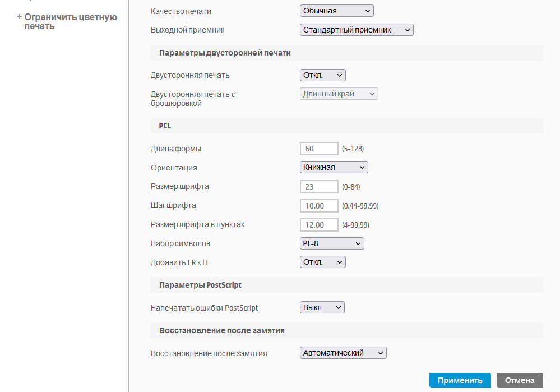Click the Размер шрифта input field
Viewport: 560px width, 392px height.
point(319,186)
